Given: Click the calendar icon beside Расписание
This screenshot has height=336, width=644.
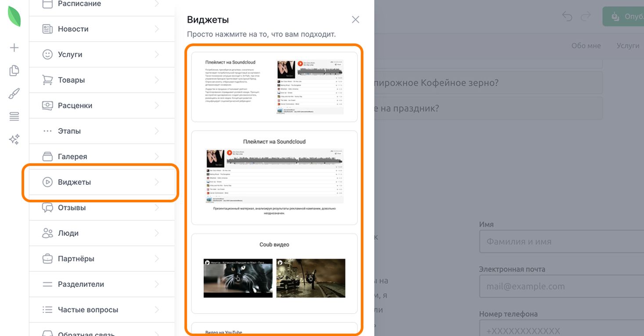Looking at the screenshot, I should (47, 4).
